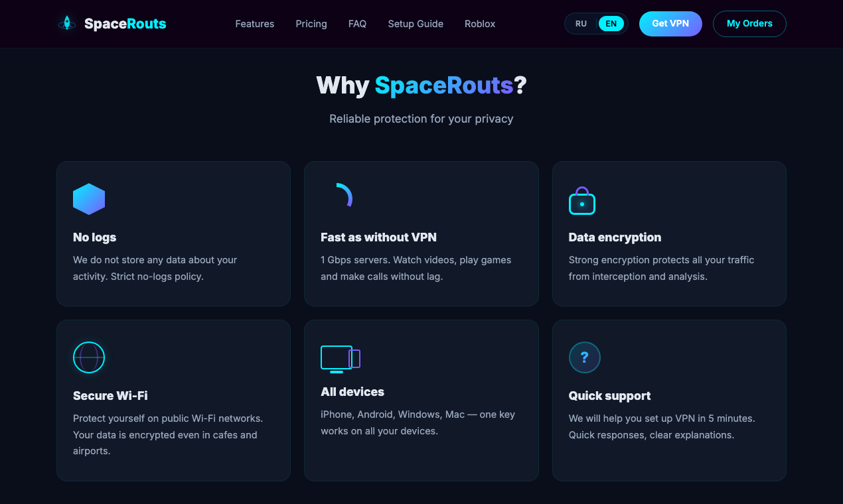The width and height of the screenshot is (843, 504).
Task: Click the Get VPN button
Action: click(670, 23)
